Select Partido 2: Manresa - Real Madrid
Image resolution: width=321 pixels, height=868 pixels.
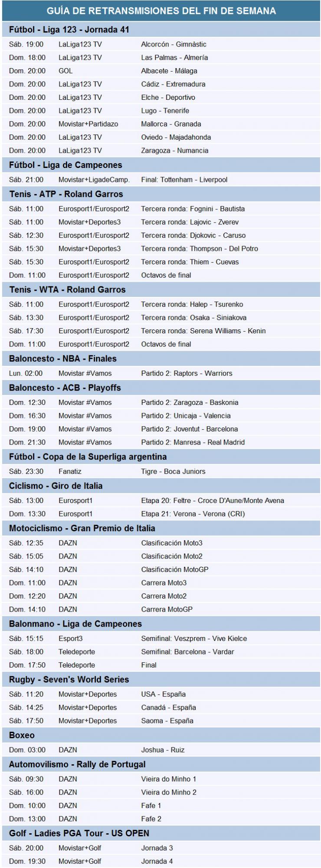coord(193,443)
